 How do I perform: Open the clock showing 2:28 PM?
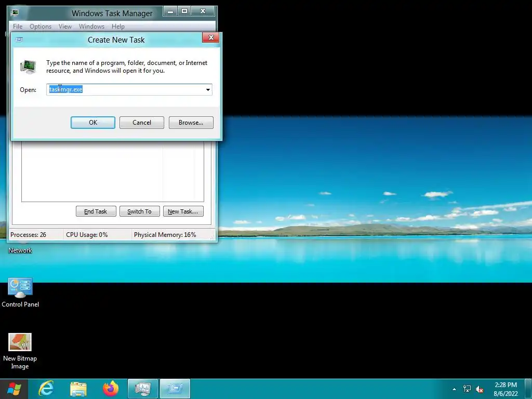pyautogui.click(x=506, y=389)
